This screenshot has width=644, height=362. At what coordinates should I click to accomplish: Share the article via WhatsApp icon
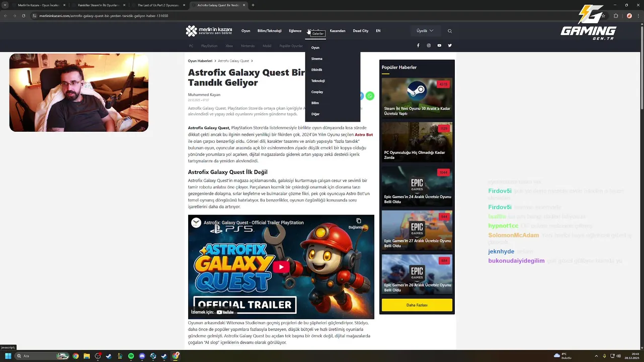[x=370, y=96]
